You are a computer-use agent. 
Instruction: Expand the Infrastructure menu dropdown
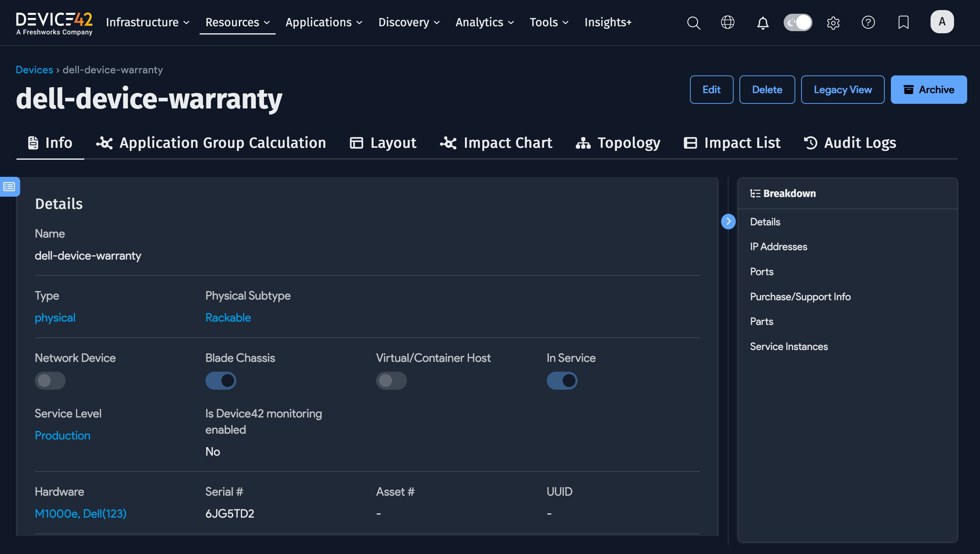tap(147, 23)
